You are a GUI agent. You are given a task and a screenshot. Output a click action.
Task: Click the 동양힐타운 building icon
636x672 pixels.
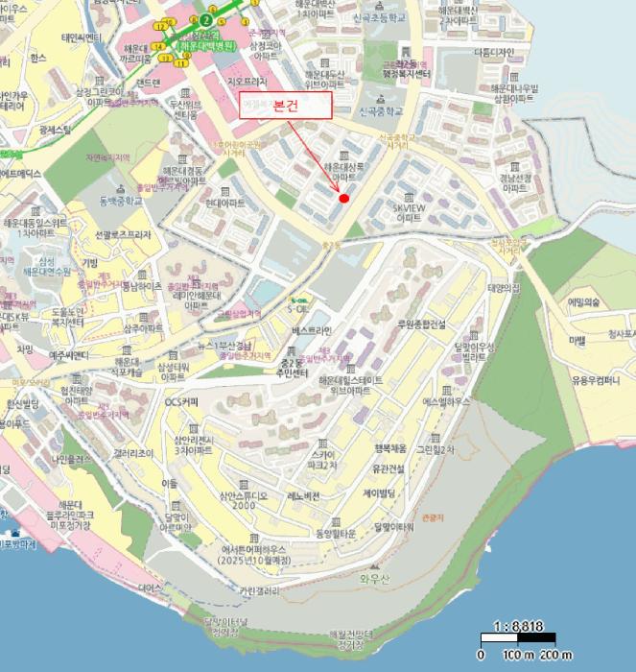pos(335,519)
